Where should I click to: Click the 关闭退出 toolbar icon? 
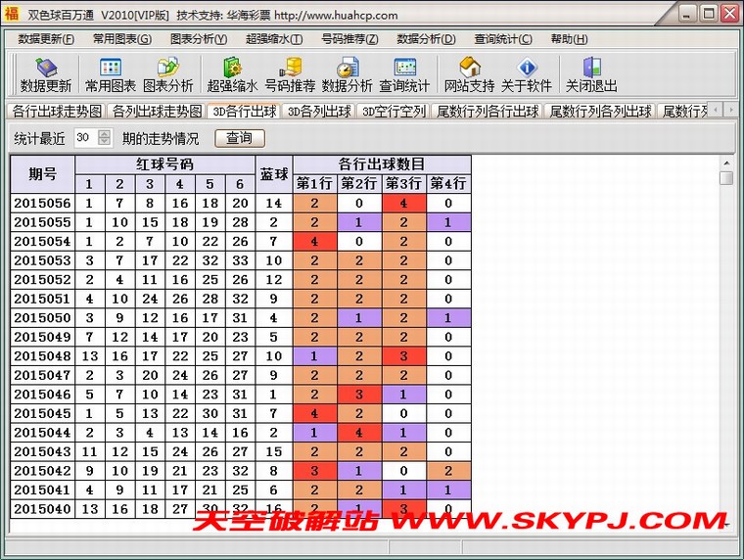pyautogui.click(x=591, y=74)
